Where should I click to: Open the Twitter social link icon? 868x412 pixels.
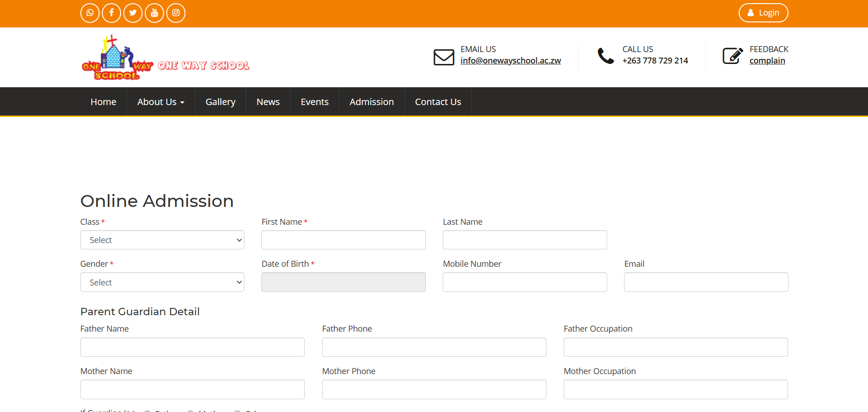[x=133, y=13]
